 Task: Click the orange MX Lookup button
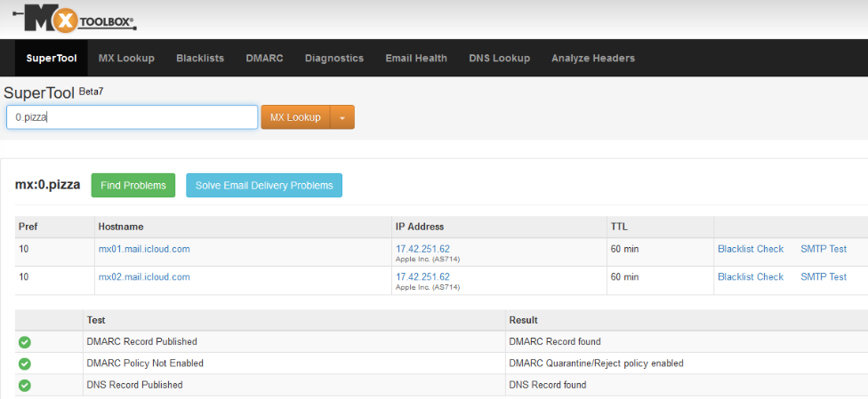click(x=295, y=117)
